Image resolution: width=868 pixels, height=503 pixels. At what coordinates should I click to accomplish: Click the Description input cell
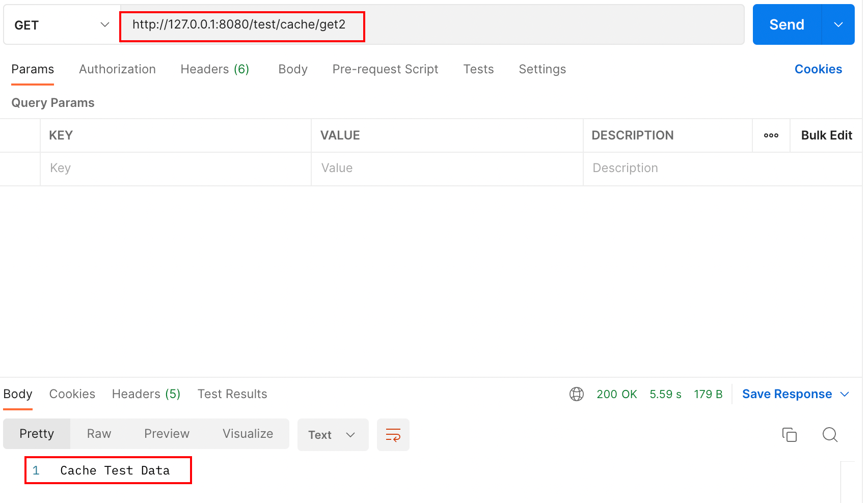click(x=722, y=169)
